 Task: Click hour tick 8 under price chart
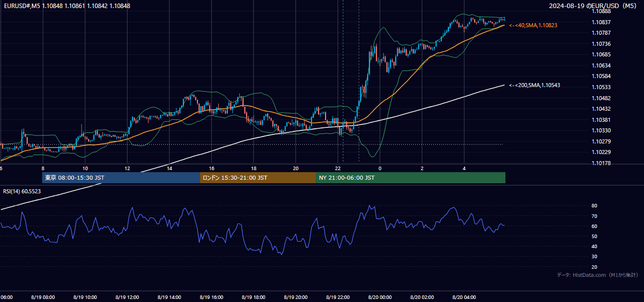pos(43,169)
